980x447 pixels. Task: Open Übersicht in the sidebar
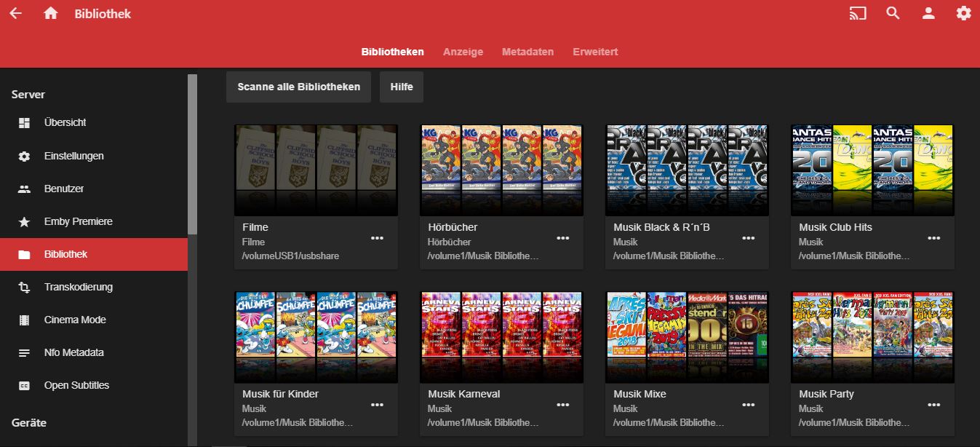pyautogui.click(x=94, y=123)
